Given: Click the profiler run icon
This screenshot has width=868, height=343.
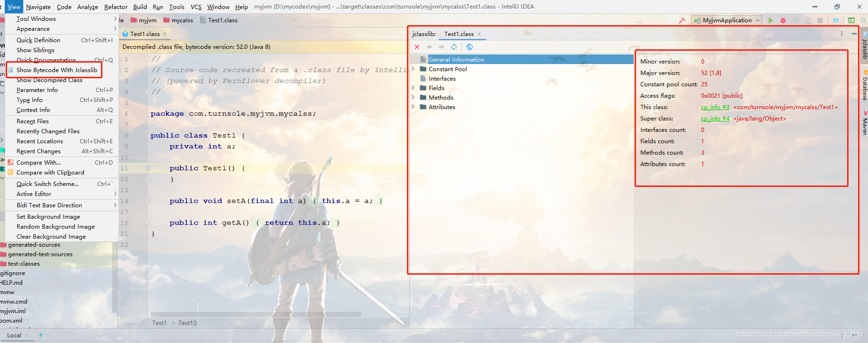Looking at the screenshot, I should click(808, 20).
